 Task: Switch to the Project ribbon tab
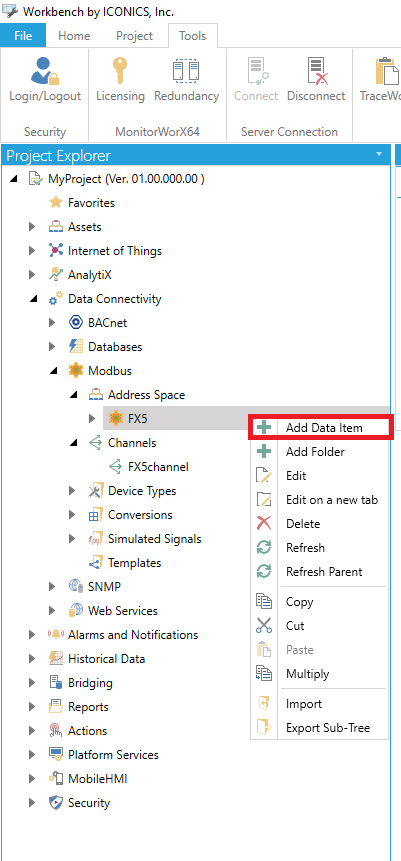click(x=135, y=36)
